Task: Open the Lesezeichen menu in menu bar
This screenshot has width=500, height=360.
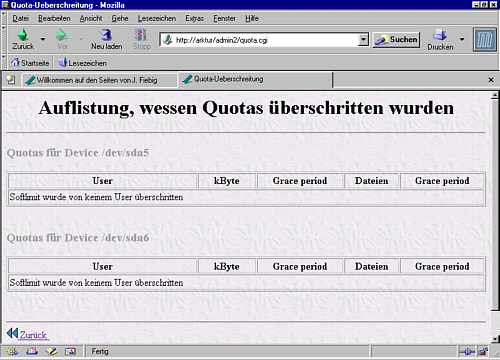Action: point(157,18)
